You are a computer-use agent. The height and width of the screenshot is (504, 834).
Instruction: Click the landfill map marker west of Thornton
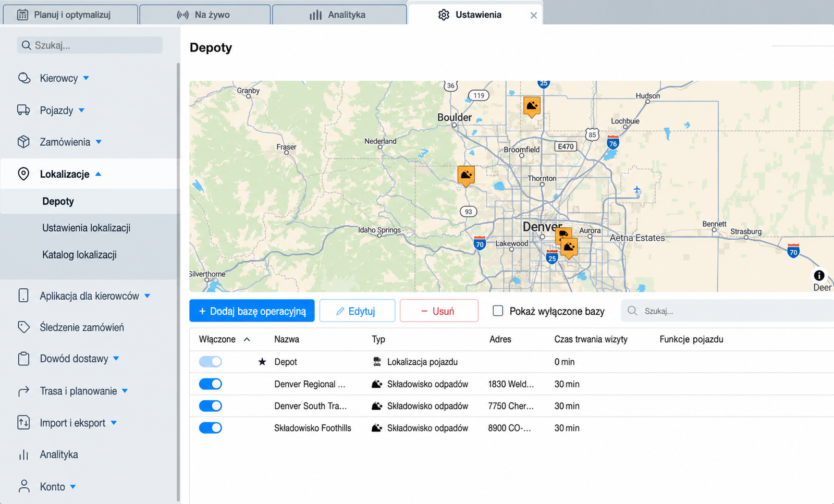tap(466, 176)
